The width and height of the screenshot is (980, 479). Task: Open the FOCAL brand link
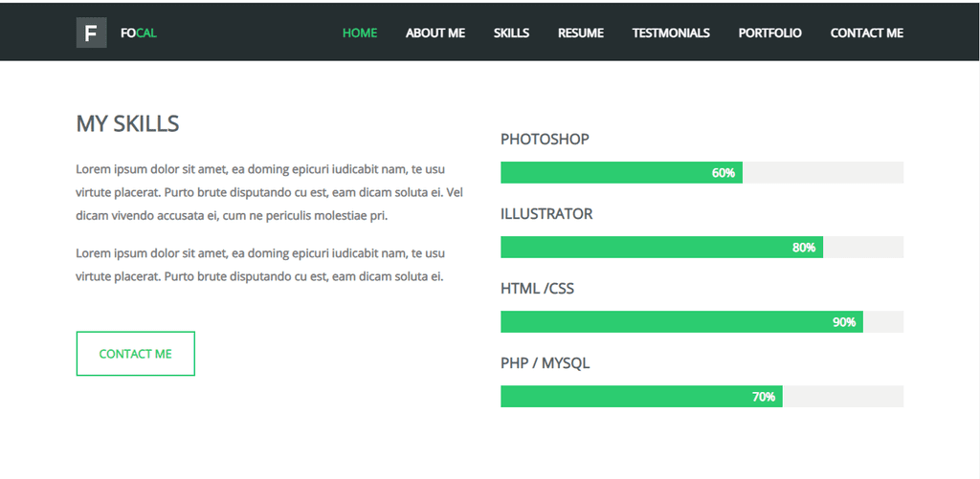(138, 33)
